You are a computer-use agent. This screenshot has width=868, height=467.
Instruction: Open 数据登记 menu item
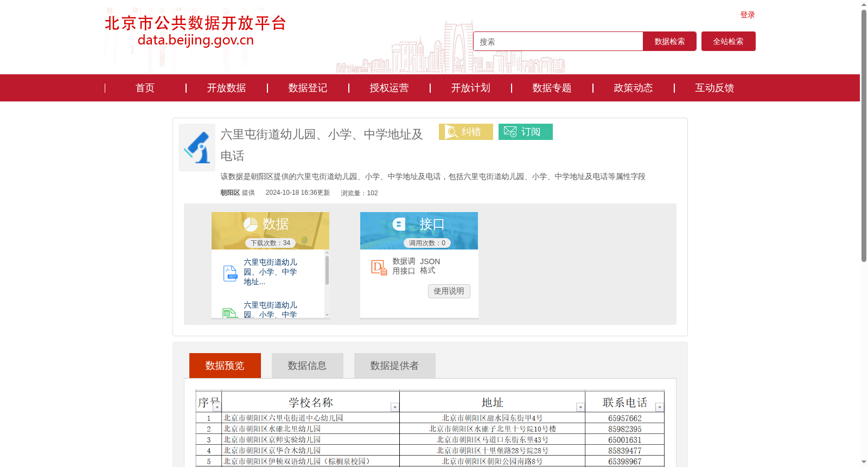pyautogui.click(x=308, y=88)
